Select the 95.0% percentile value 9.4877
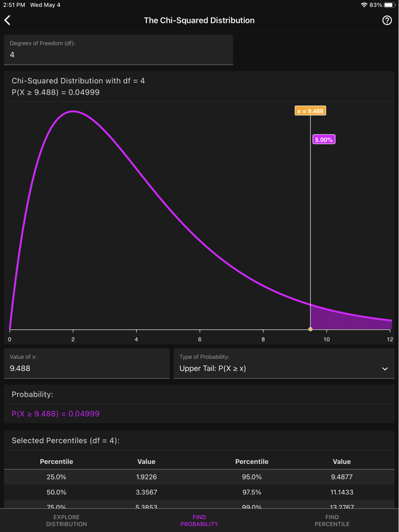399x532 pixels. (341, 477)
